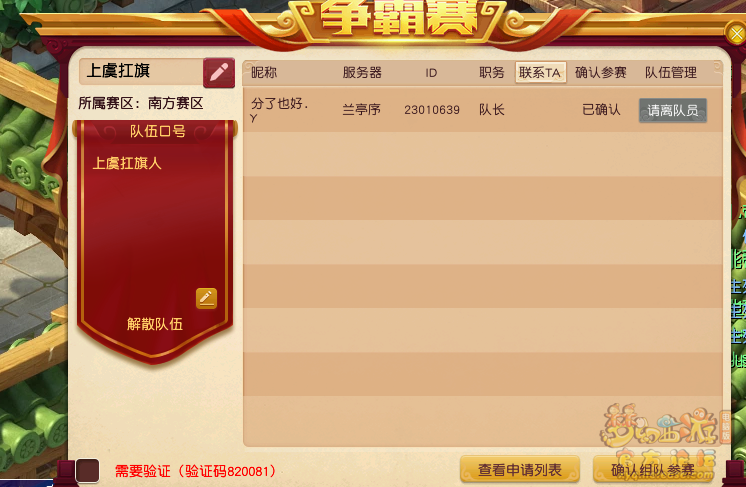This screenshot has height=487, width=746.
Task: Click the 昵称 column header
Action: click(x=264, y=72)
